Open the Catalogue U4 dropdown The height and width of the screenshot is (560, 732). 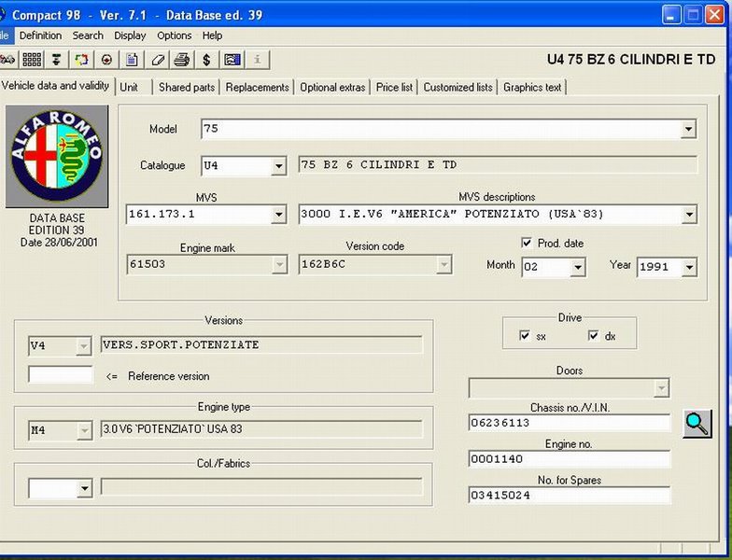pos(278,166)
